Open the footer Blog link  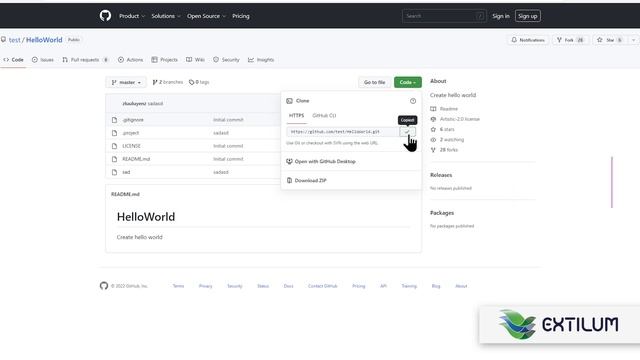tap(436, 286)
